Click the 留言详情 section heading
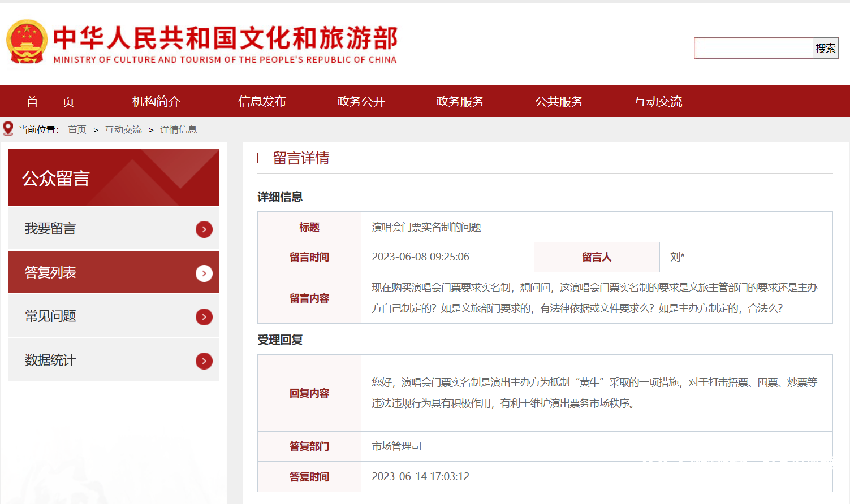The height and width of the screenshot is (504, 850). point(301,158)
